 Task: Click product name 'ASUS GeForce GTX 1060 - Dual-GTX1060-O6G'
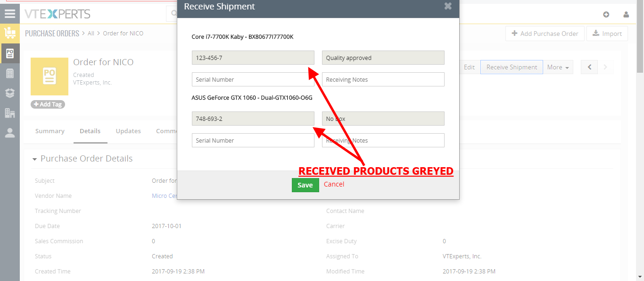click(x=252, y=97)
